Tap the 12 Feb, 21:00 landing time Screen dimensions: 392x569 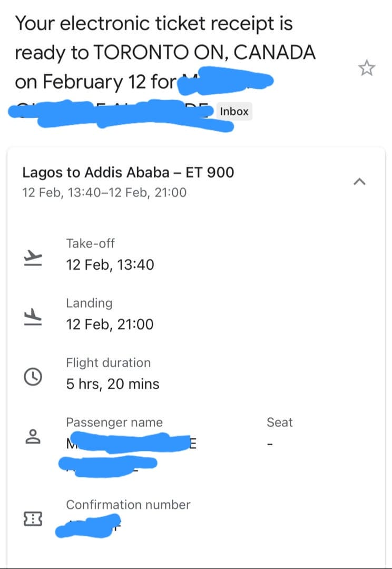110,324
